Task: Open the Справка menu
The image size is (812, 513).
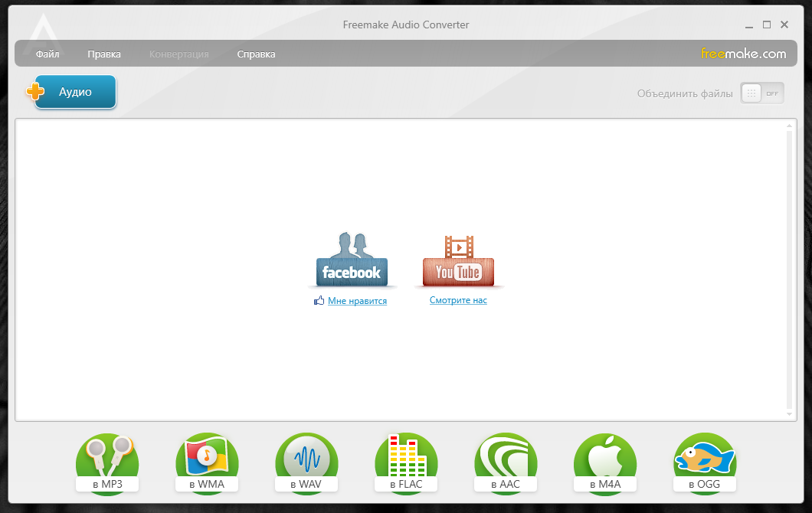Action: 256,54
